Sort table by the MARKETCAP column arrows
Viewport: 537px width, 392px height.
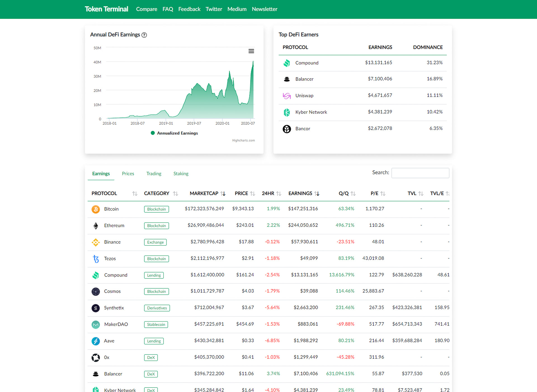[x=223, y=193]
